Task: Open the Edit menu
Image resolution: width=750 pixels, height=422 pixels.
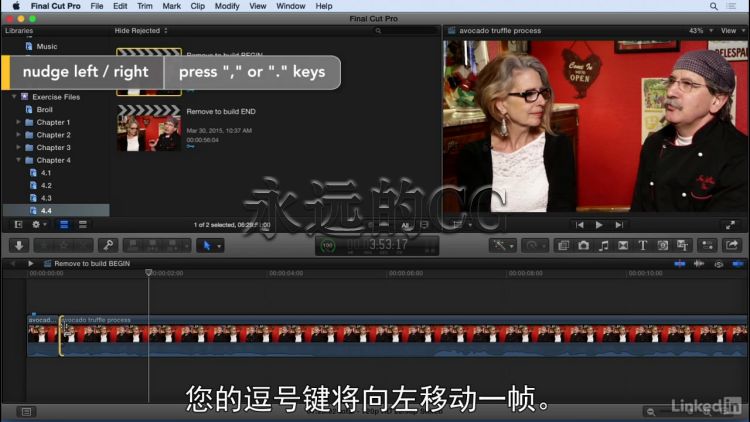Action: point(120,6)
